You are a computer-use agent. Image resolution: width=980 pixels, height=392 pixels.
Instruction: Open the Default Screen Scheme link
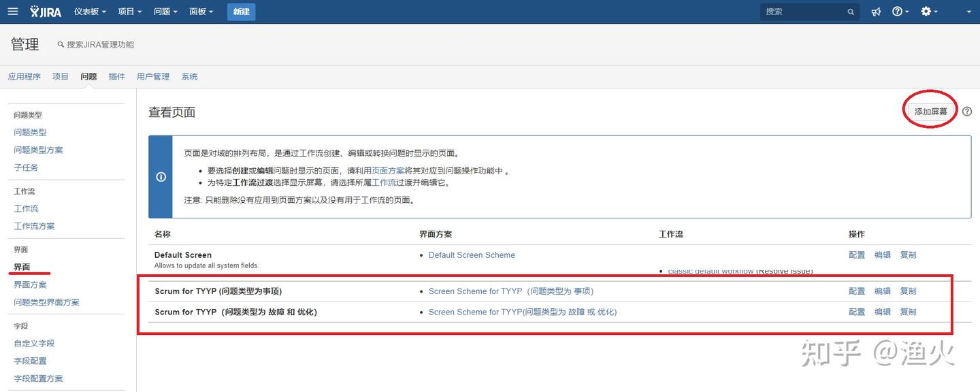472,255
